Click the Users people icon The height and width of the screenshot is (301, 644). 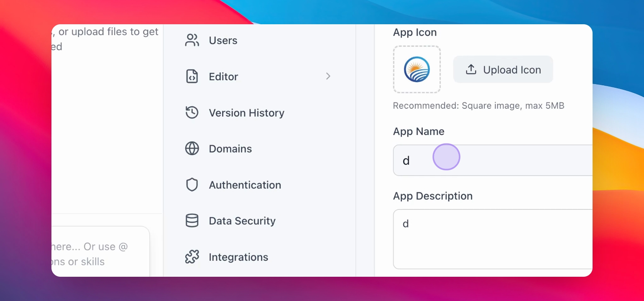pos(192,41)
